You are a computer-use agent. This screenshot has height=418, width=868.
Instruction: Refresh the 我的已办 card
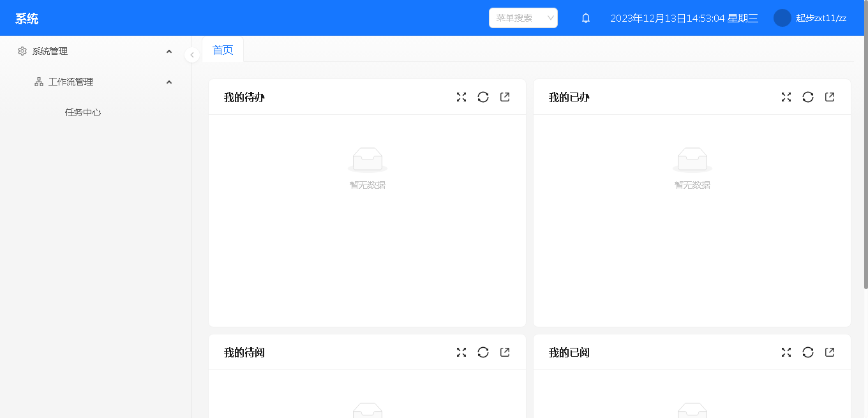(808, 97)
